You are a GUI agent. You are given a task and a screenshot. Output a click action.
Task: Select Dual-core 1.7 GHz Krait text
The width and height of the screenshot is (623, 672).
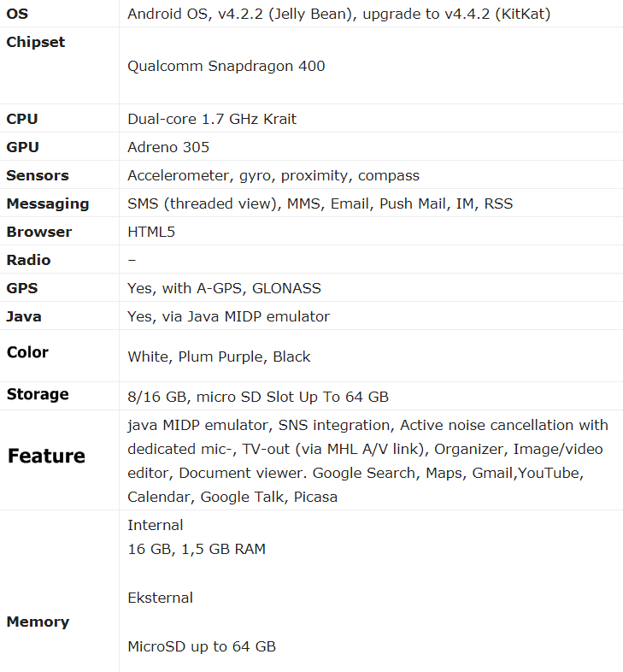(x=212, y=119)
